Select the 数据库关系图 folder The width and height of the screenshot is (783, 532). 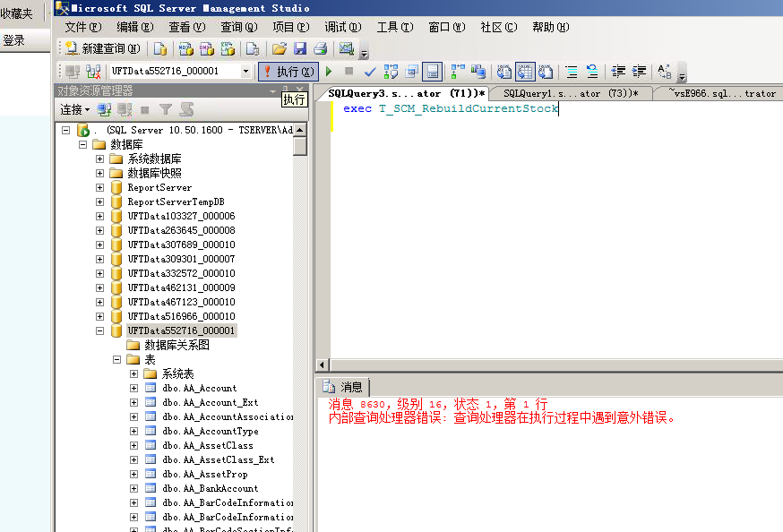click(176, 345)
